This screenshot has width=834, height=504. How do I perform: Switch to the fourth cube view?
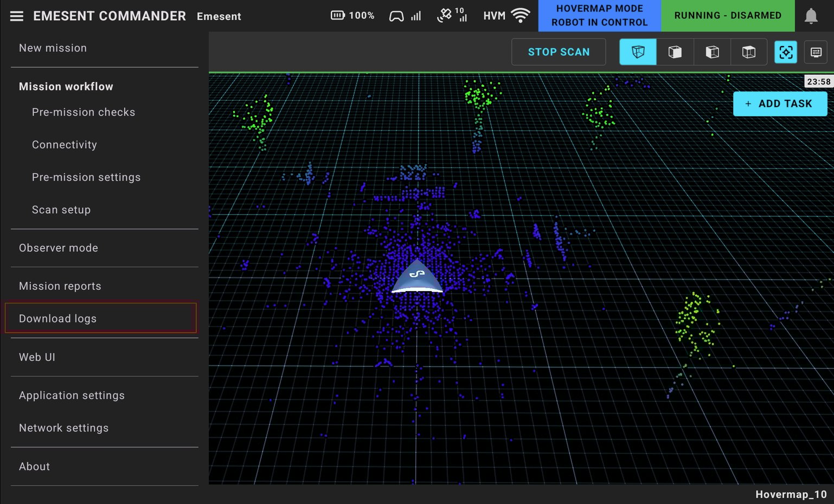(748, 52)
